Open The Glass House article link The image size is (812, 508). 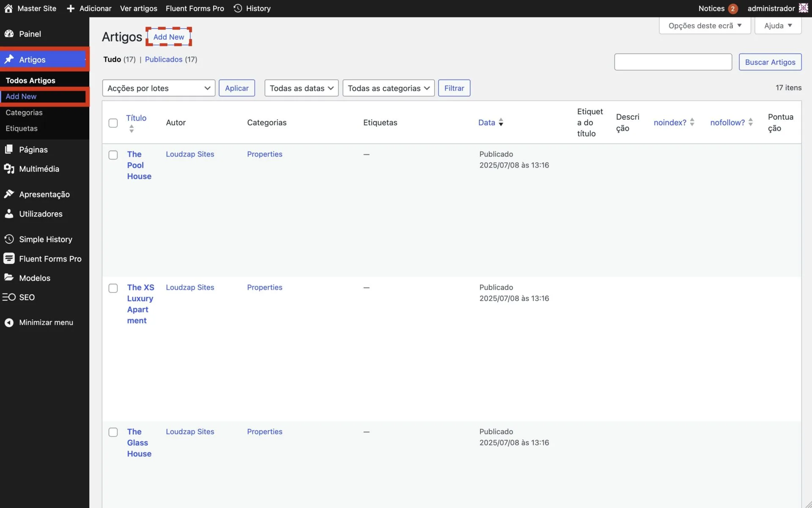(139, 442)
